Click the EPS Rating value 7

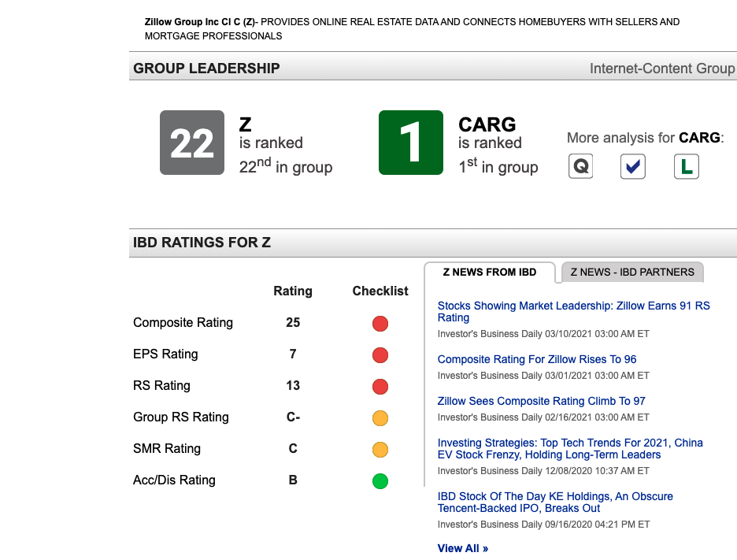[293, 354]
